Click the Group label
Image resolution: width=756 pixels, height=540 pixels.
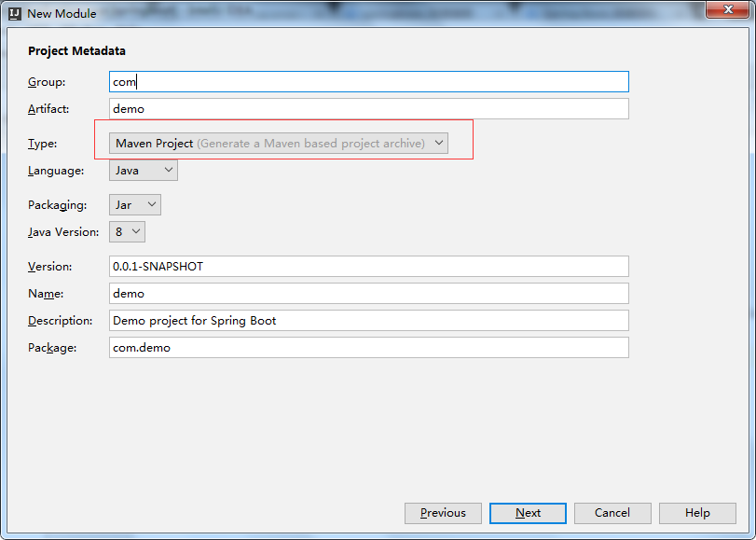47,82
